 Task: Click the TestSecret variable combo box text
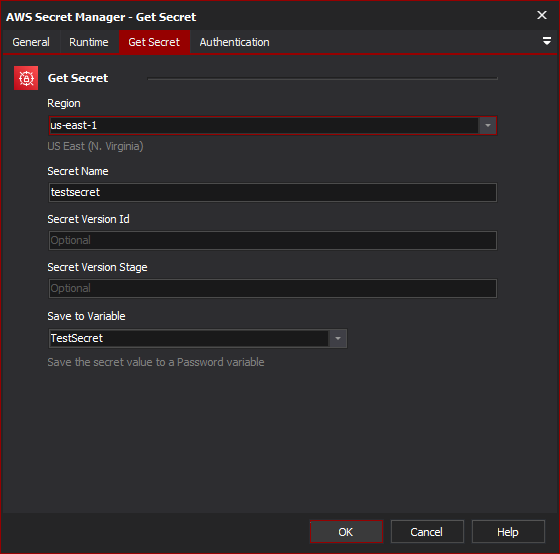pos(189,338)
